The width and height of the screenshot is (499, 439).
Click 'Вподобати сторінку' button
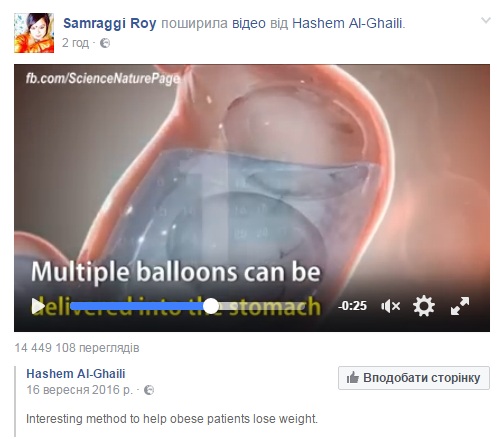(x=414, y=378)
